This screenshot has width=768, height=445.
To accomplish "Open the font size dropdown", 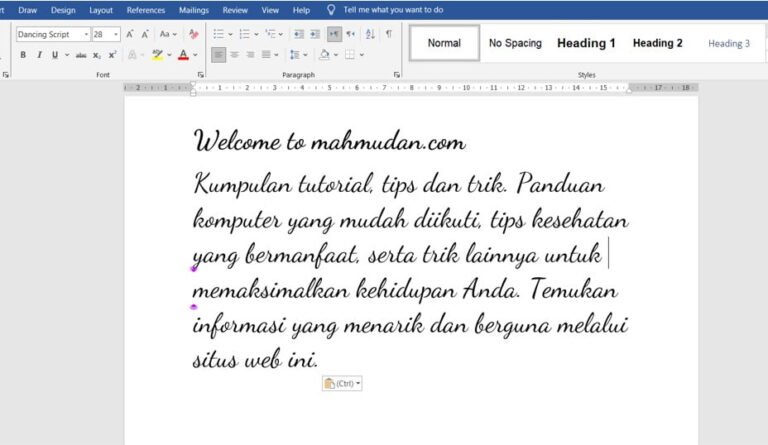I will [x=116, y=34].
